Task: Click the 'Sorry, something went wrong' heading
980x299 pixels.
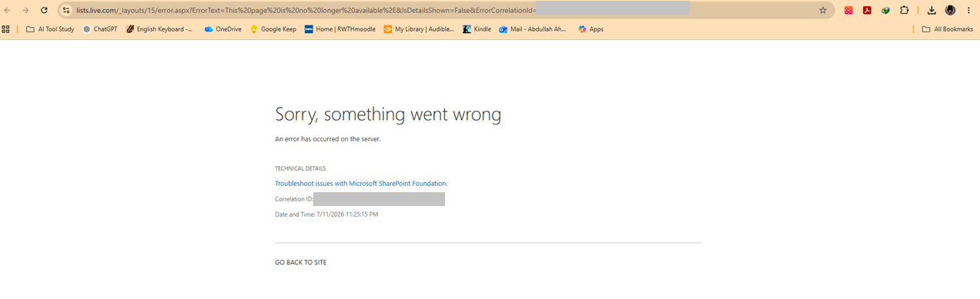Action: click(388, 115)
